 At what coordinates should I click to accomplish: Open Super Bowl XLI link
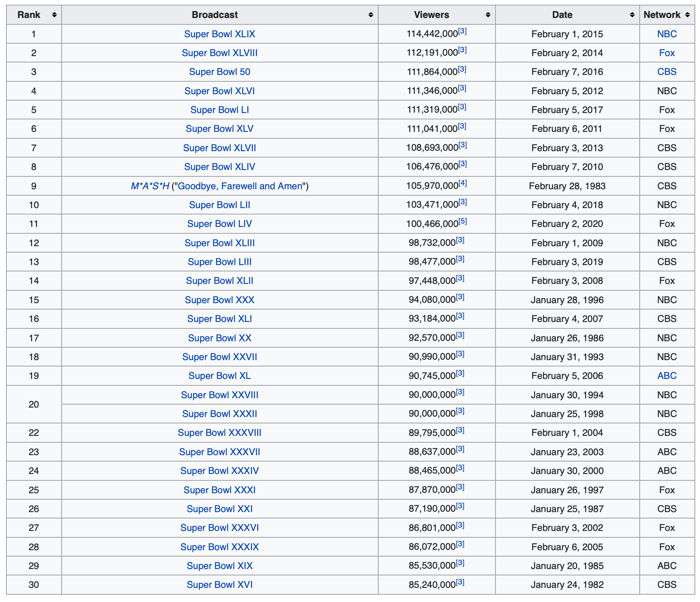point(219,319)
